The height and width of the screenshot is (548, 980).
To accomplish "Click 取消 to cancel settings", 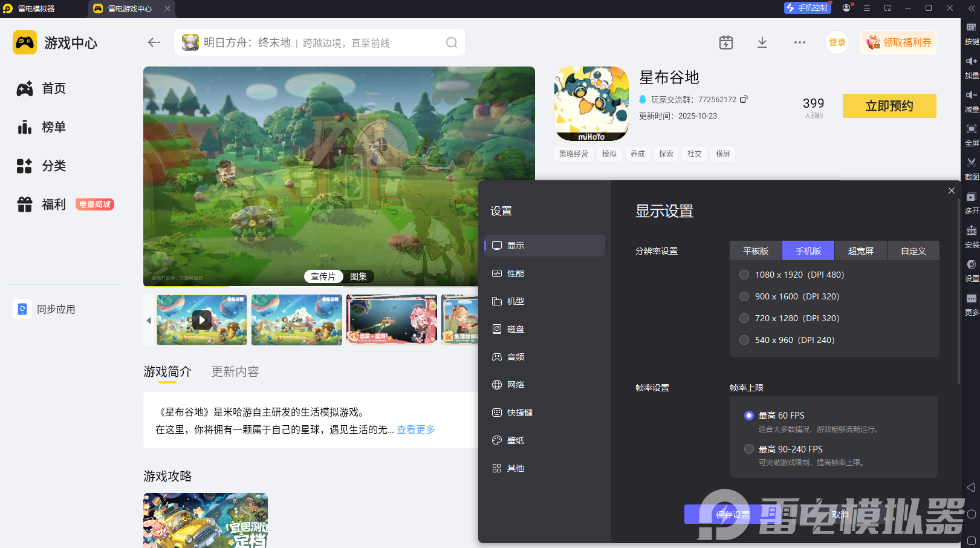I will pos(840,515).
